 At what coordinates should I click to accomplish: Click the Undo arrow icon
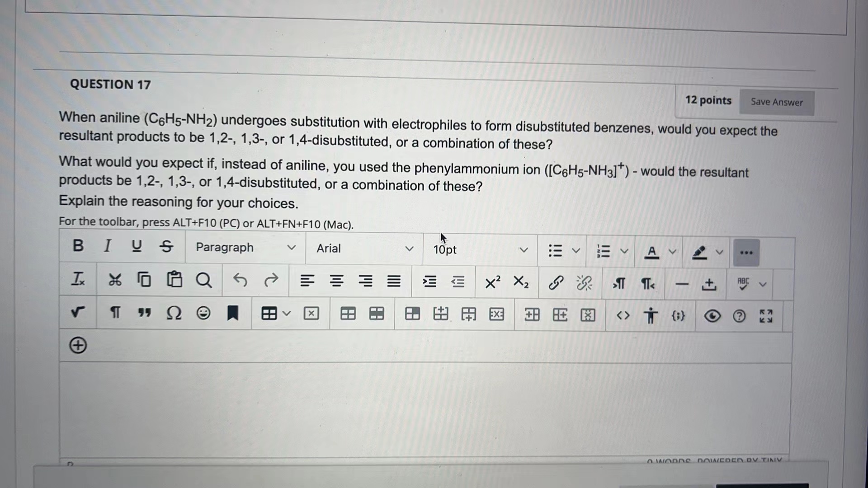tap(240, 281)
